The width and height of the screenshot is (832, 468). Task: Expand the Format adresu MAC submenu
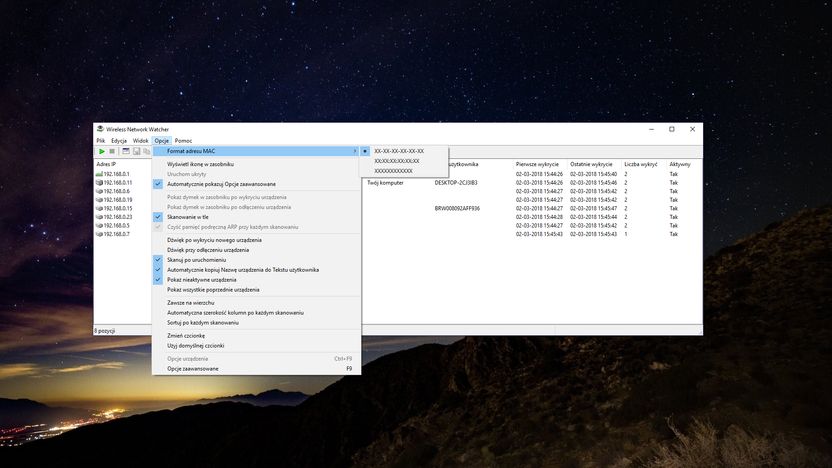(256, 151)
